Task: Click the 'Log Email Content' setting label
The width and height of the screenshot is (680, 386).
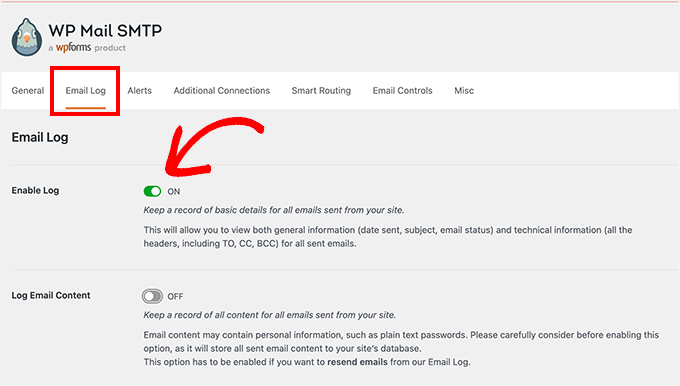Action: (51, 295)
